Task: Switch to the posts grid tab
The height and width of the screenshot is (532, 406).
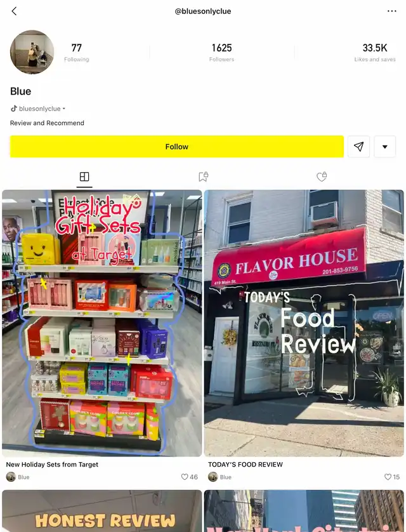Action: point(84,176)
